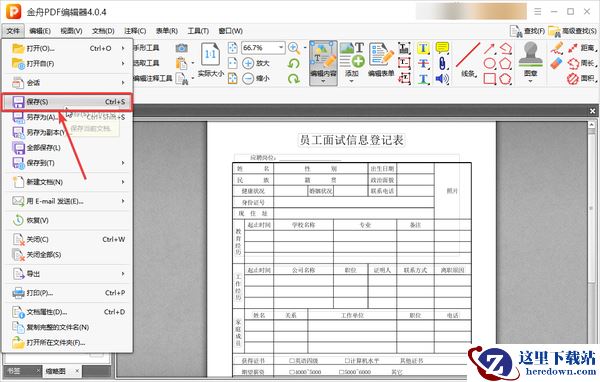This screenshot has width=600, height=382.
Task: Select the yellow highlight text tool
Action: click(x=423, y=48)
